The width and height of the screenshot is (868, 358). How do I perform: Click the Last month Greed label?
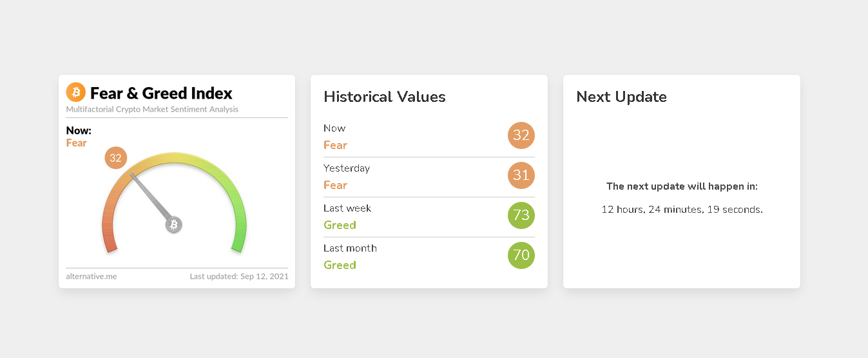coord(340,265)
